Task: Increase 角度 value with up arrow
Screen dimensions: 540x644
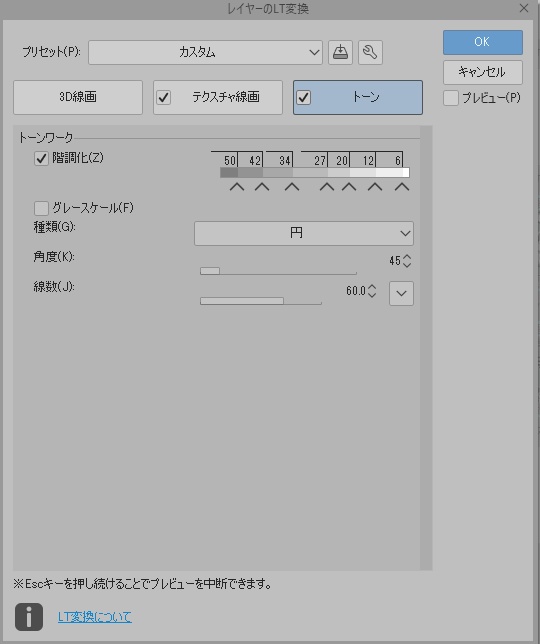Action: tap(407, 257)
